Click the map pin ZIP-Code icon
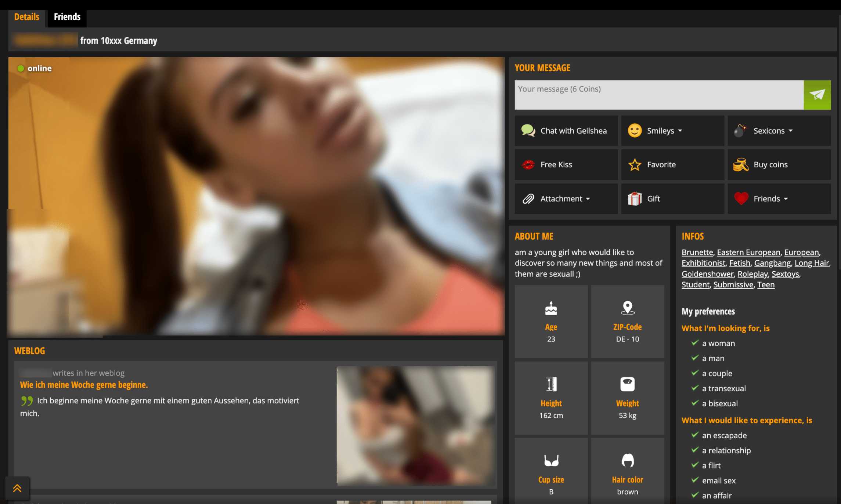This screenshot has height=504, width=841. [628, 308]
